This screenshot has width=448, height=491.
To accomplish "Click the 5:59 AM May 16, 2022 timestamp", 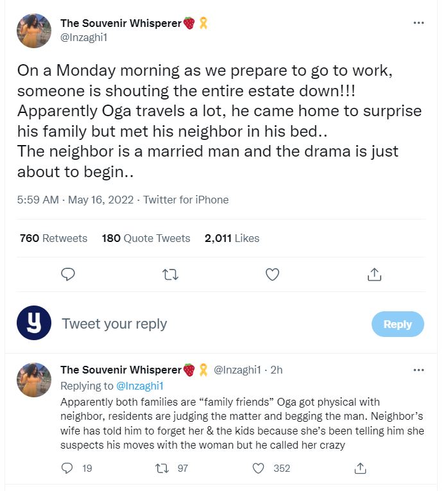I will coord(75,200).
